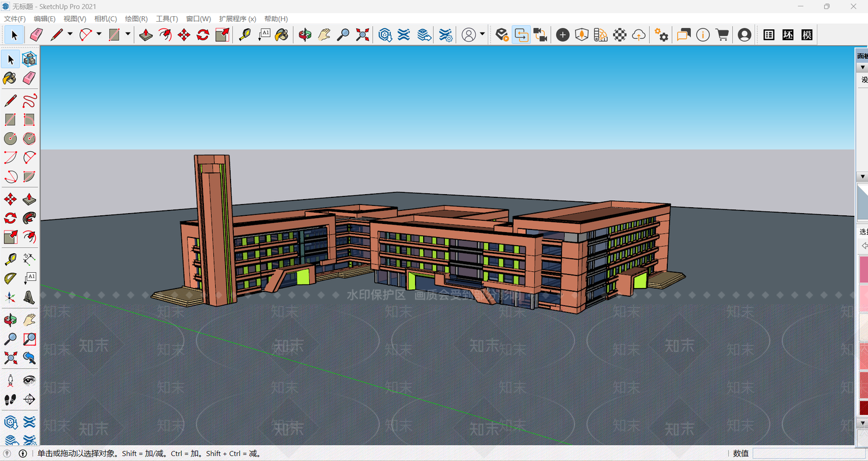868x461 pixels.
Task: Open the 相机(C) menu
Action: (x=105, y=18)
